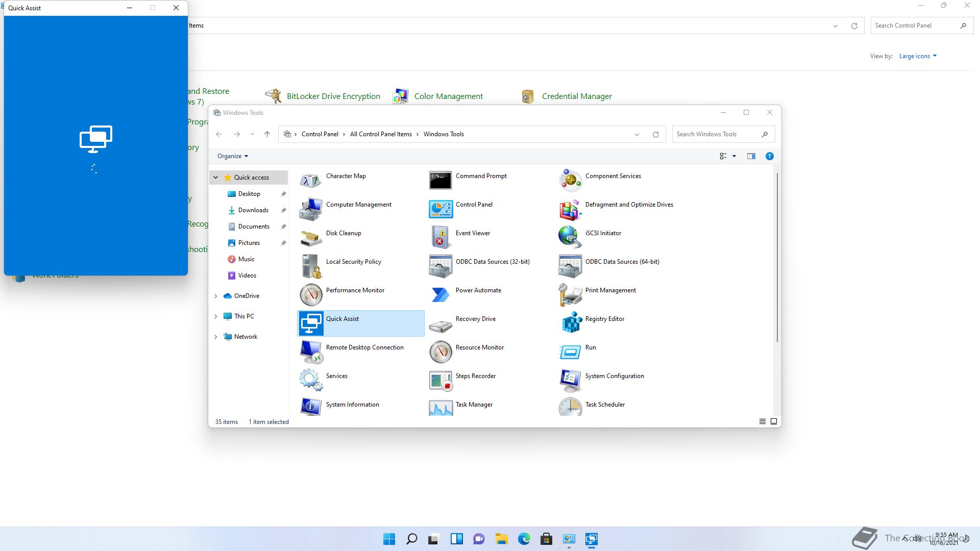Expand the This PC tree node
Viewport: 980px width, 551px height.
pyautogui.click(x=215, y=316)
